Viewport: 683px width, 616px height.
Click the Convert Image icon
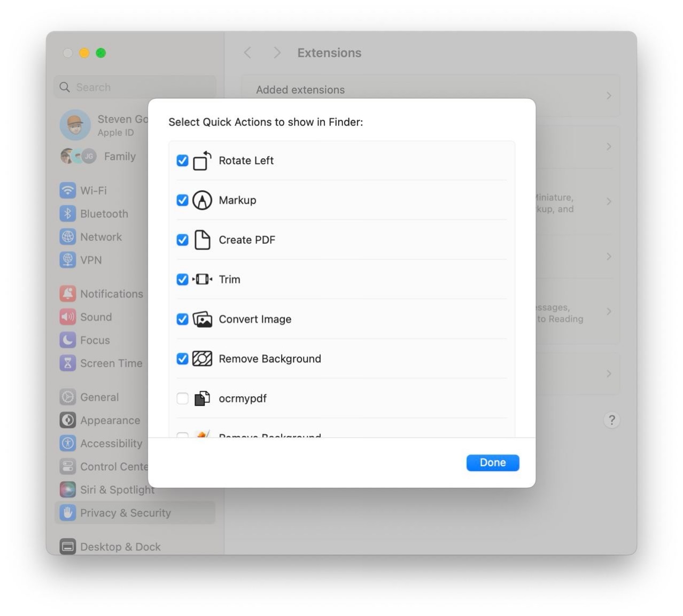point(202,319)
